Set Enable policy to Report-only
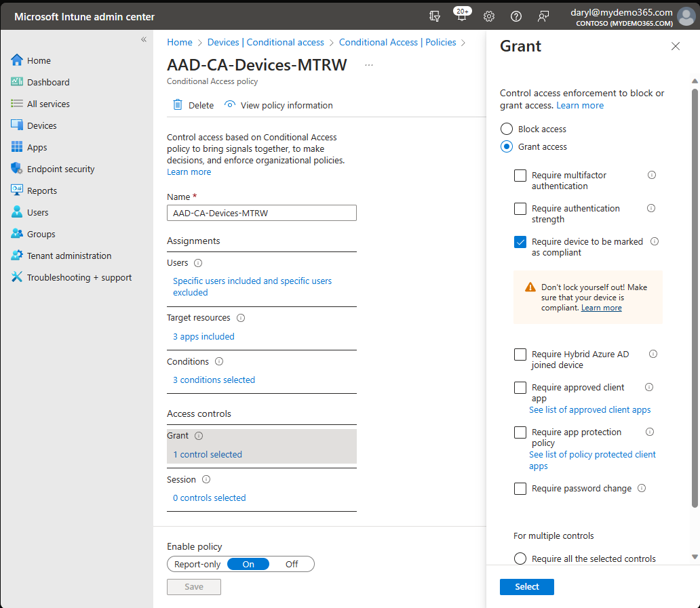The height and width of the screenshot is (608, 700). [197, 565]
